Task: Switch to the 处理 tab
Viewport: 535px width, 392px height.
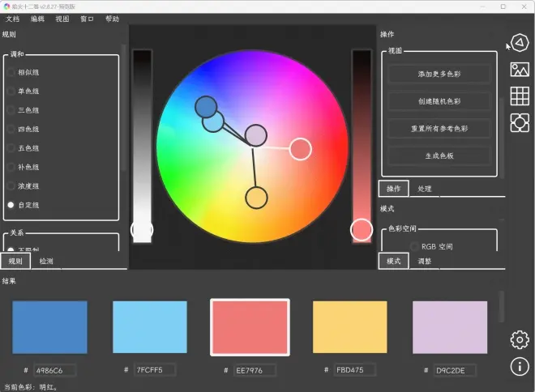Action: [425, 189]
